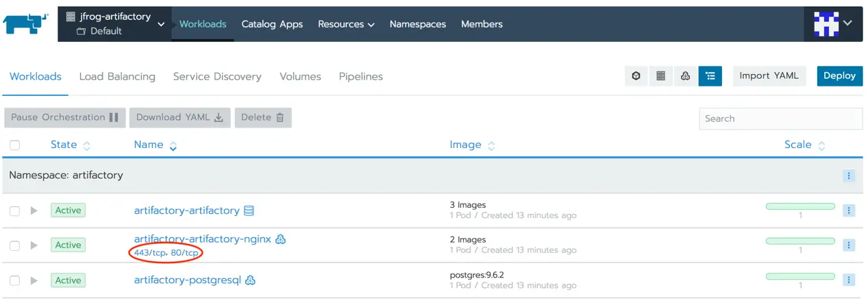
Task: Open the 443/tcp port link
Action: [150, 253]
